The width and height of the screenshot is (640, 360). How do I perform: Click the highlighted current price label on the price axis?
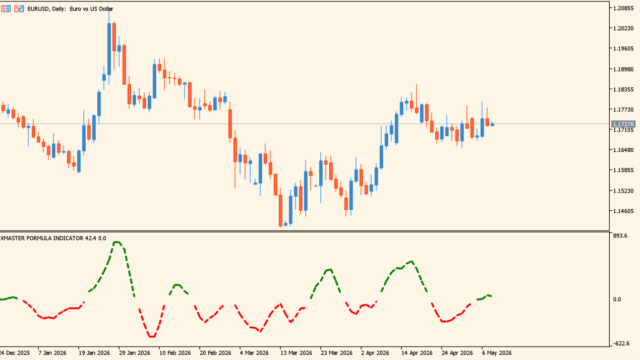pos(623,124)
